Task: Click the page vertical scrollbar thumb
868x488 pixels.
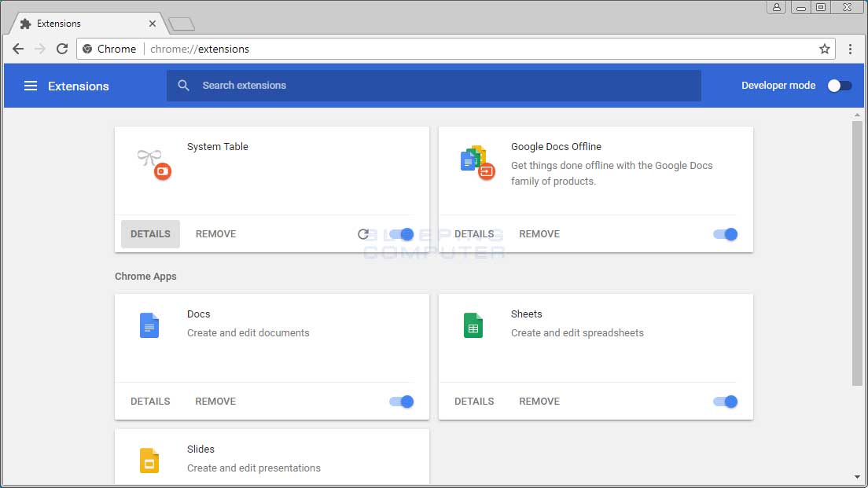Action: (857, 253)
